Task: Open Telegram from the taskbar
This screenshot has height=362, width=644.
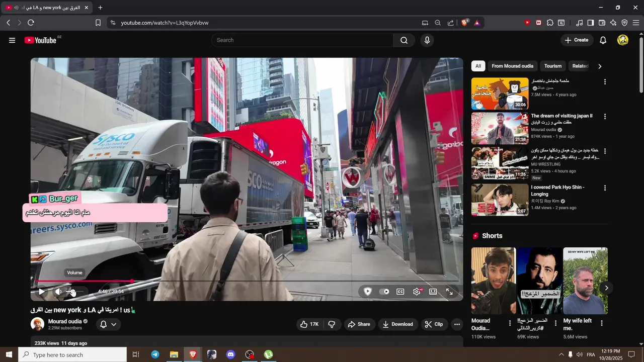Action: 155,354
